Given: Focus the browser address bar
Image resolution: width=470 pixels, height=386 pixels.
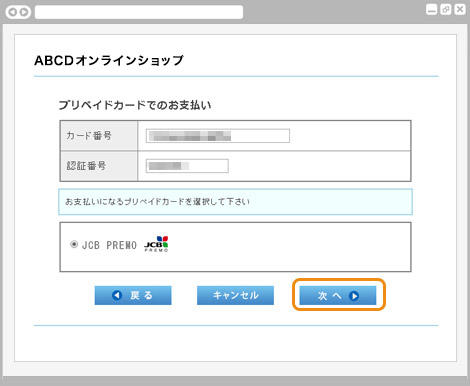Looking at the screenshot, I should [139, 12].
